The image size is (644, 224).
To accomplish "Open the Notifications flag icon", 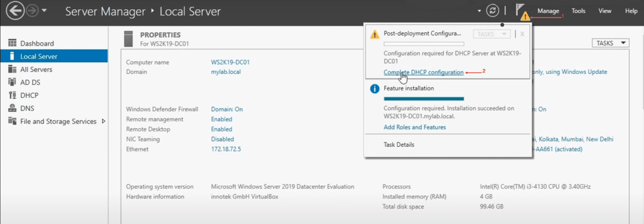I will coord(522,12).
